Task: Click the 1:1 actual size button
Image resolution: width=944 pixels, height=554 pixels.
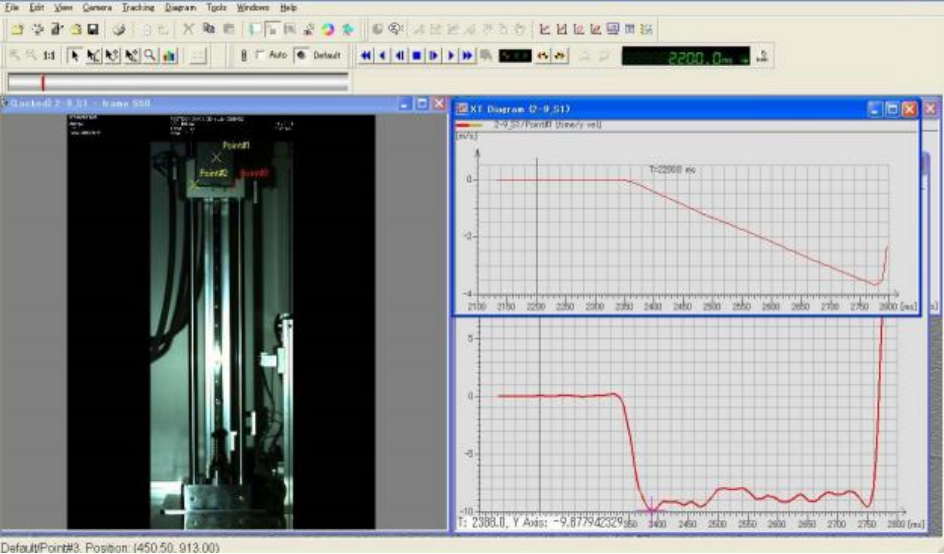Action: point(49,56)
